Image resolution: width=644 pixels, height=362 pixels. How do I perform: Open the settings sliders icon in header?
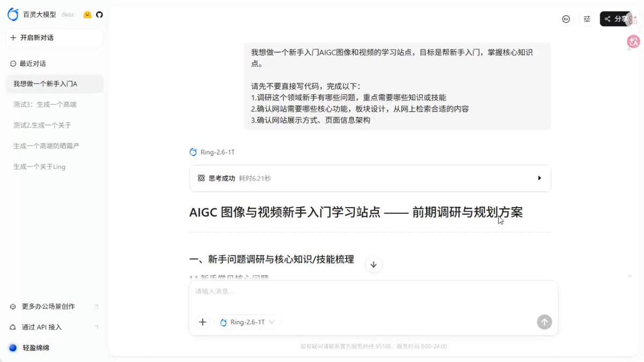[x=587, y=19]
